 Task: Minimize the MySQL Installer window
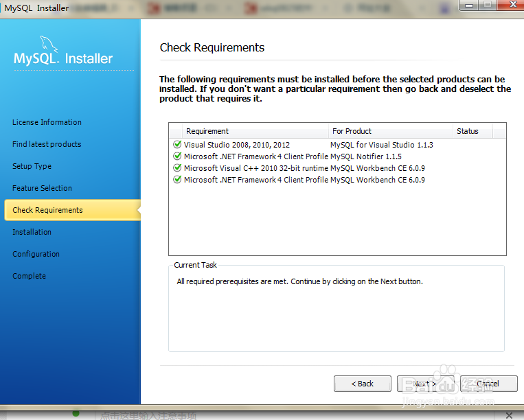pyautogui.click(x=469, y=5)
